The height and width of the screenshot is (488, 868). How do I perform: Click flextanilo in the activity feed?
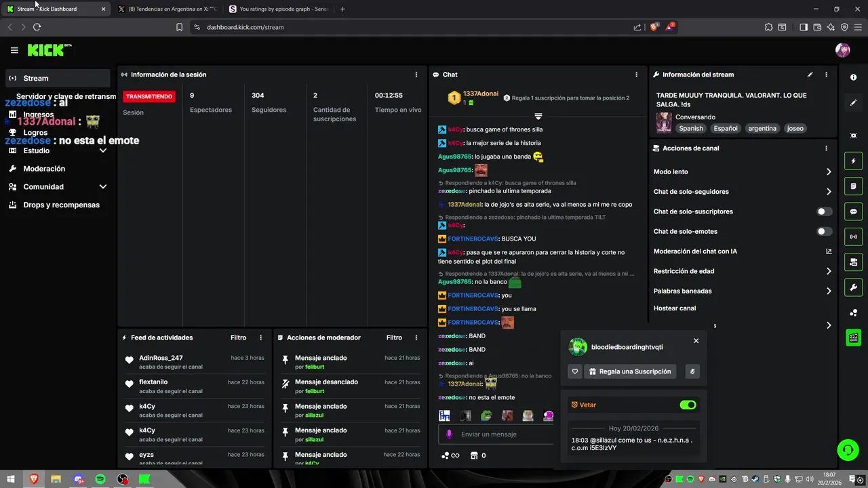(153, 382)
